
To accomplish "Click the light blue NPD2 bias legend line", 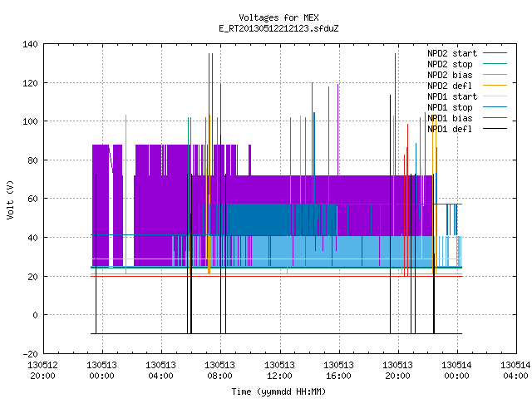I will coord(495,75).
